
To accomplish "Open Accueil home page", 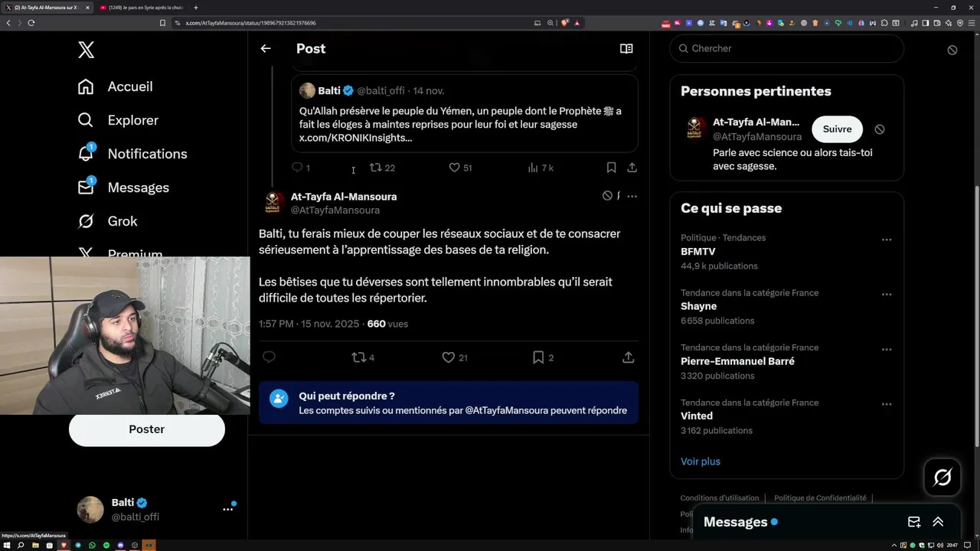I will coord(116,86).
